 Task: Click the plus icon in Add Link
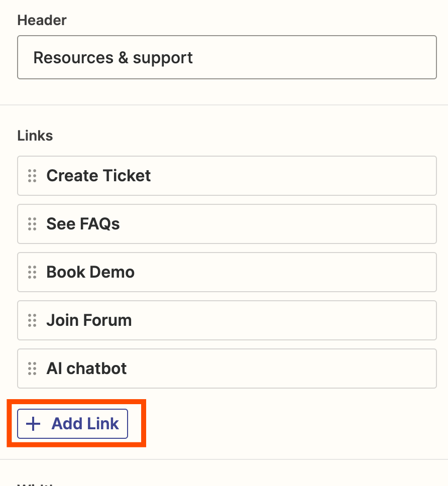(x=33, y=424)
